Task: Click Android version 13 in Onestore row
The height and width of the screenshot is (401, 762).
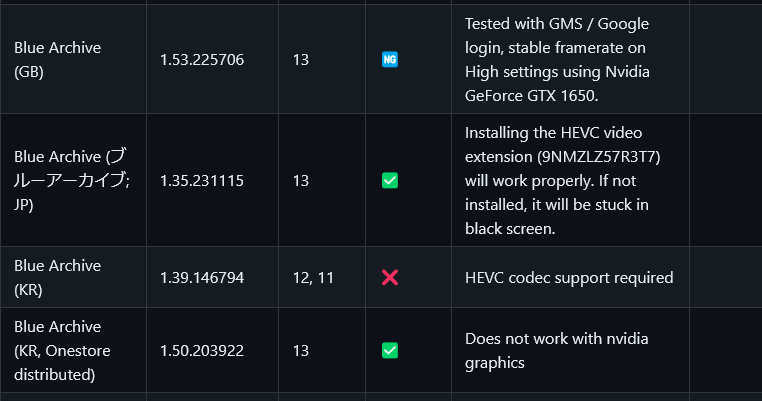Action: tap(301, 351)
